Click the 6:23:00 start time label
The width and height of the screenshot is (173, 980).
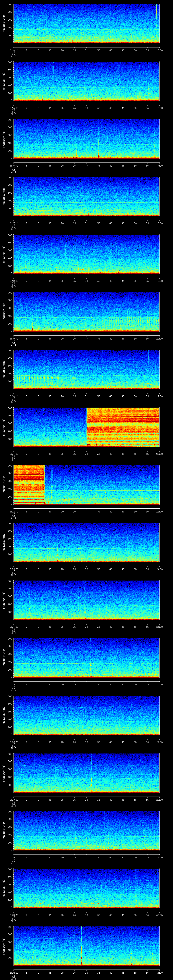14,569
